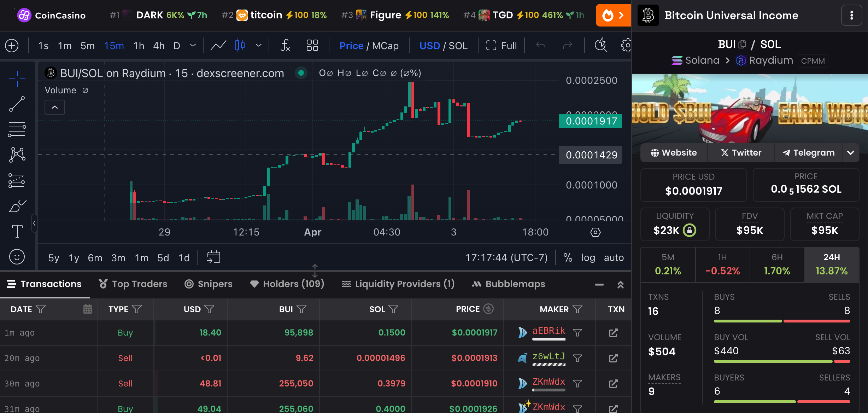
Task: Select the 5M stats period
Action: pos(668,264)
